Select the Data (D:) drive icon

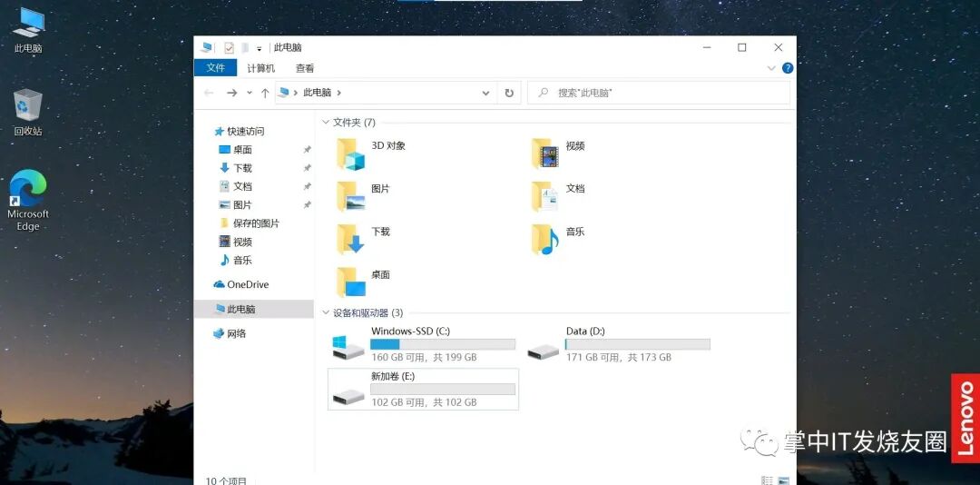[544, 352]
